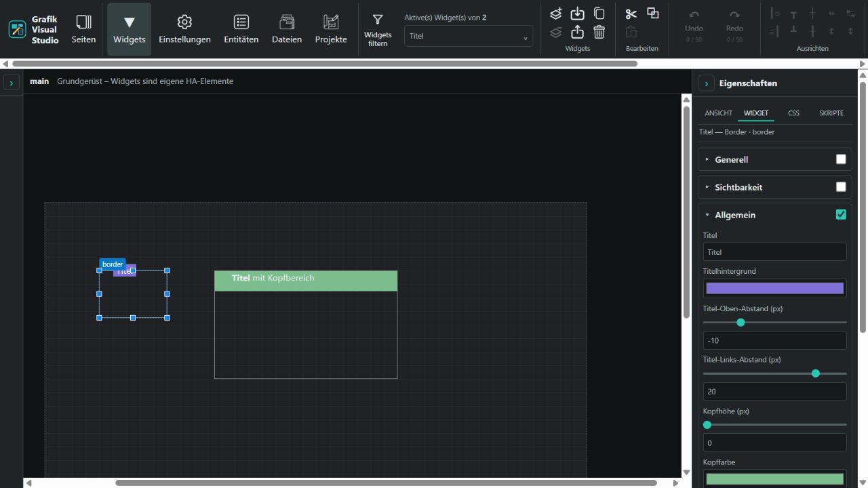Toggle the Sichtbarkeit section checkbox
The image size is (868, 488).
841,187
